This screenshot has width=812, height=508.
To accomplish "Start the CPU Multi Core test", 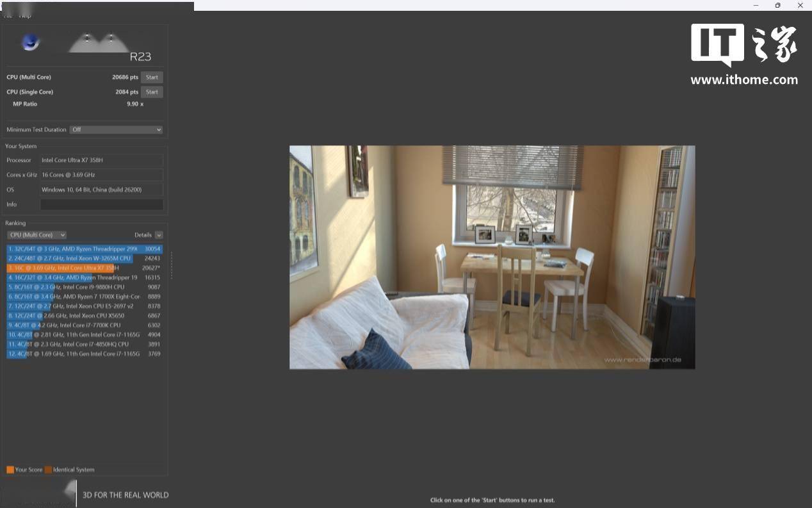I will point(152,77).
